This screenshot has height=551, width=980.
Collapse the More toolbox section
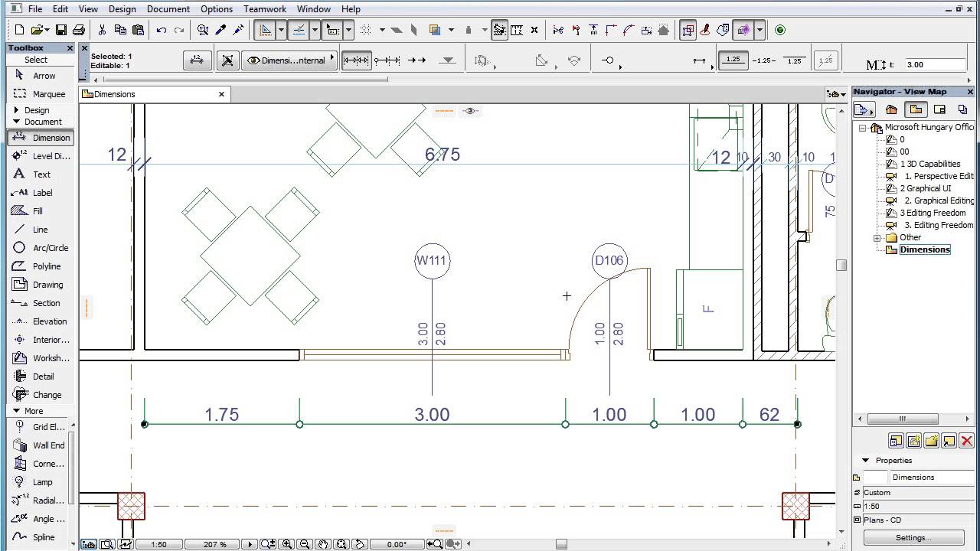[x=17, y=411]
